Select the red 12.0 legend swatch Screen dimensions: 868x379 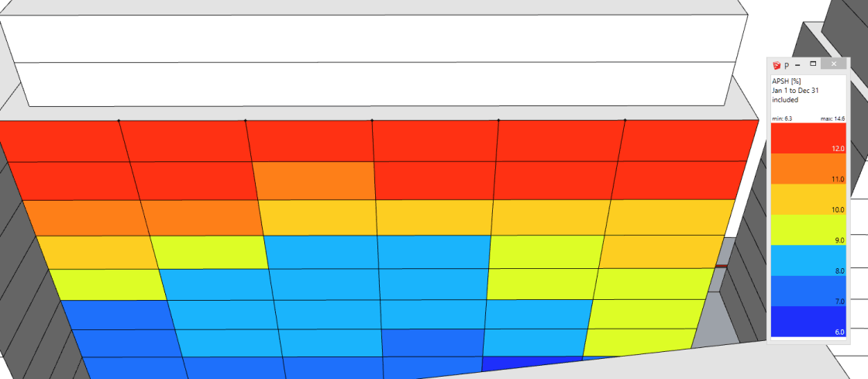click(x=809, y=138)
